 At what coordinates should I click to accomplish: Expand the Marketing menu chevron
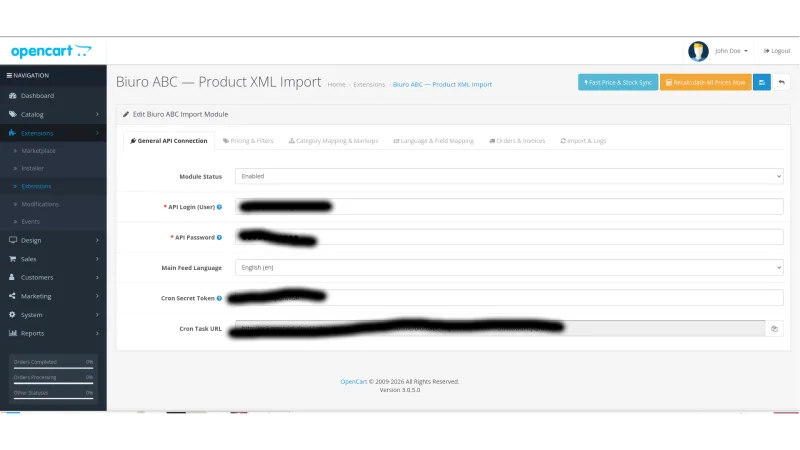(97, 296)
